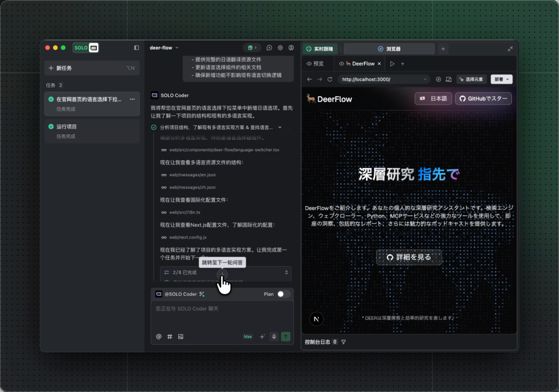This screenshot has width=559, height=392.
Task: Toggle responsive device view icon
Action: pos(449,80)
